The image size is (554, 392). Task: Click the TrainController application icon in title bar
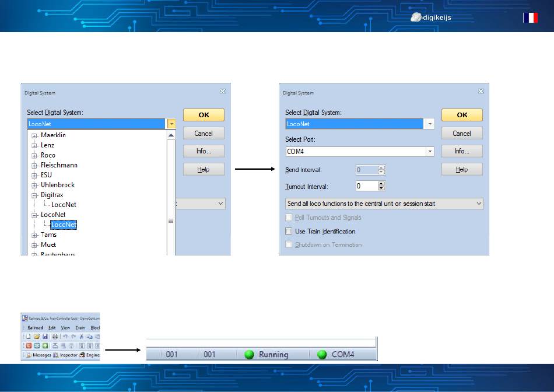[x=25, y=318]
